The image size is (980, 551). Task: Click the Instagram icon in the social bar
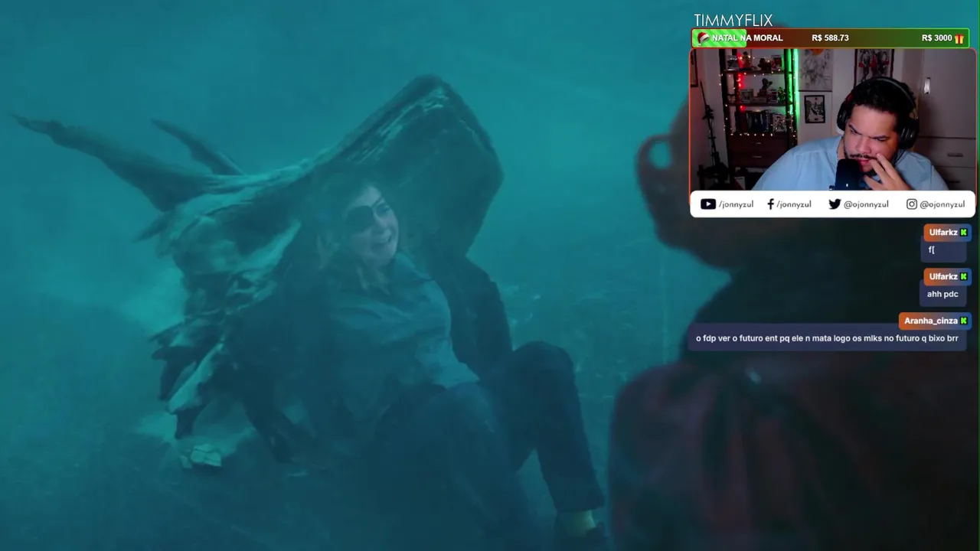pyautogui.click(x=911, y=204)
